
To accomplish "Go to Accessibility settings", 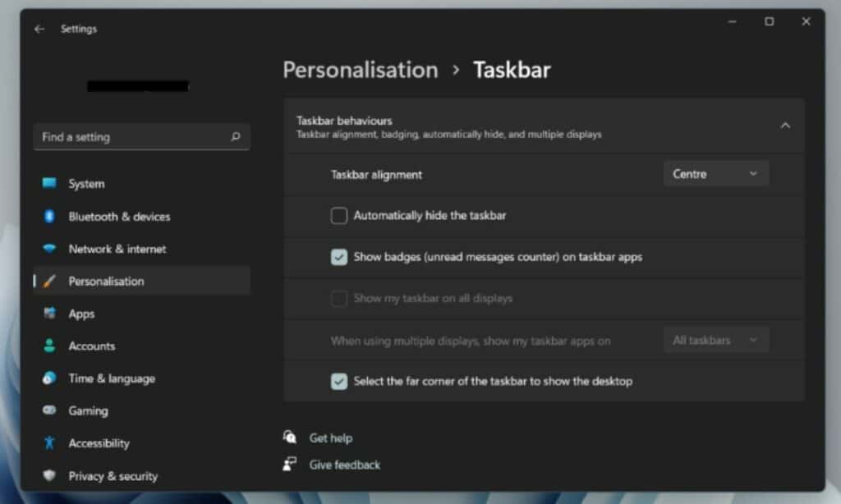I will click(x=141, y=443).
